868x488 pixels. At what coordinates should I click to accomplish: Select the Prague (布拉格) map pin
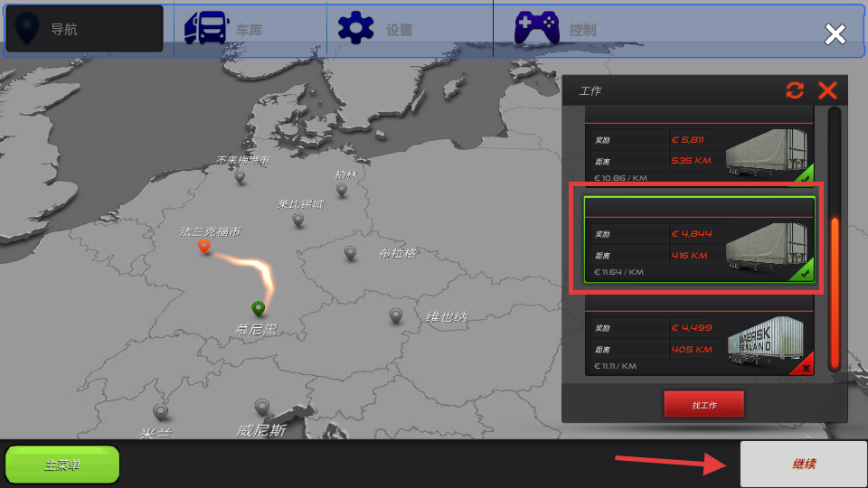(350, 253)
